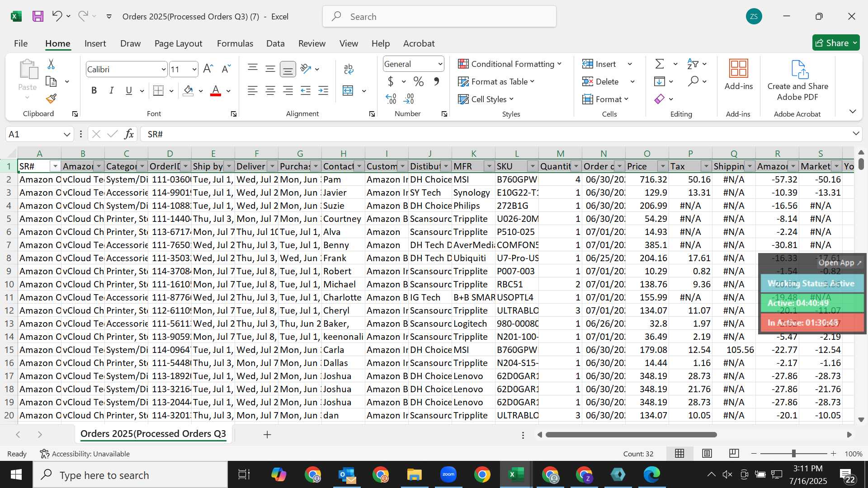Open the Fill Color swatch

click(189, 90)
